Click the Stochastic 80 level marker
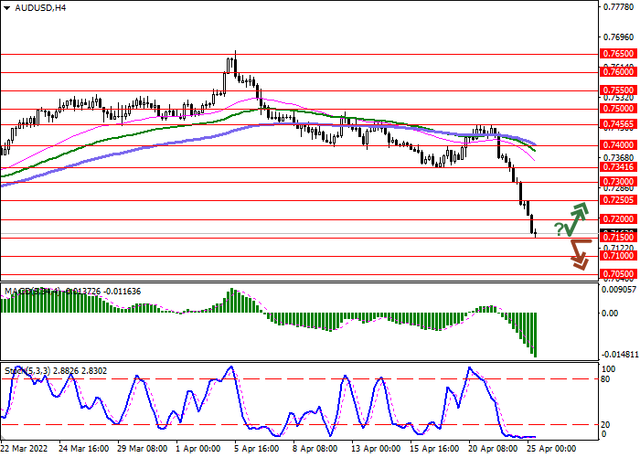The height and width of the screenshot is (457, 640). coord(604,379)
